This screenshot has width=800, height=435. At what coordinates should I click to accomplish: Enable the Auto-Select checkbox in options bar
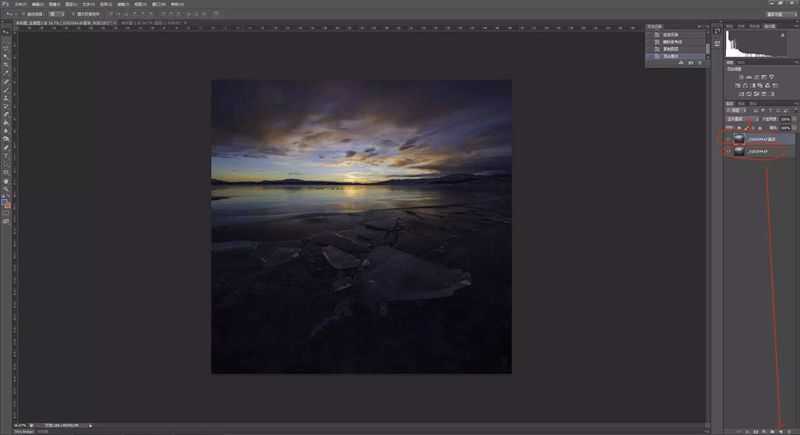click(23, 14)
